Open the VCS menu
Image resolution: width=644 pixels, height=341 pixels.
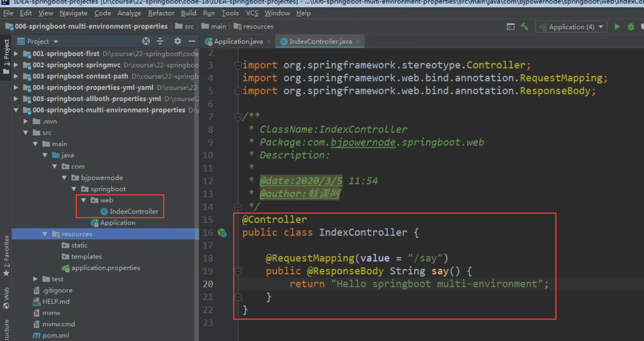pos(252,13)
